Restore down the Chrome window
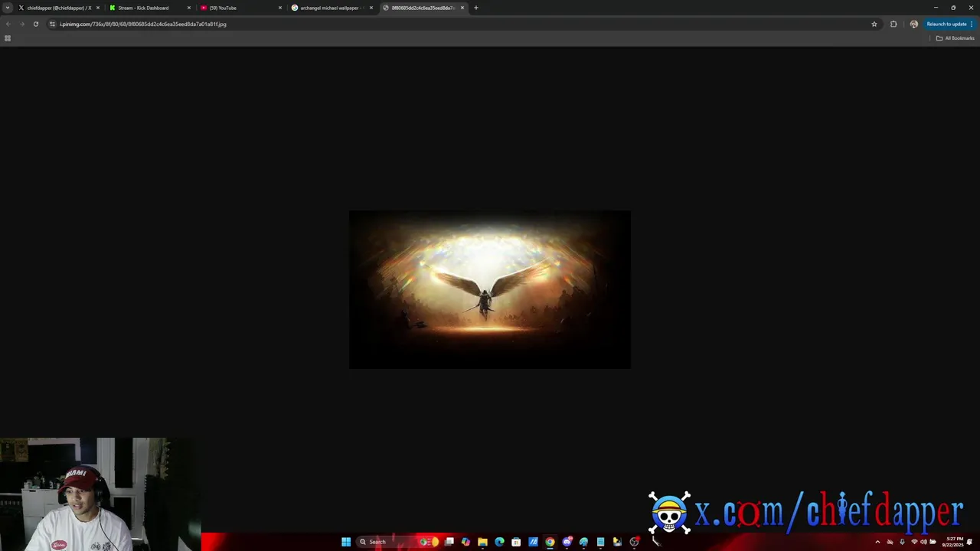Image resolution: width=980 pixels, height=551 pixels. click(x=953, y=8)
